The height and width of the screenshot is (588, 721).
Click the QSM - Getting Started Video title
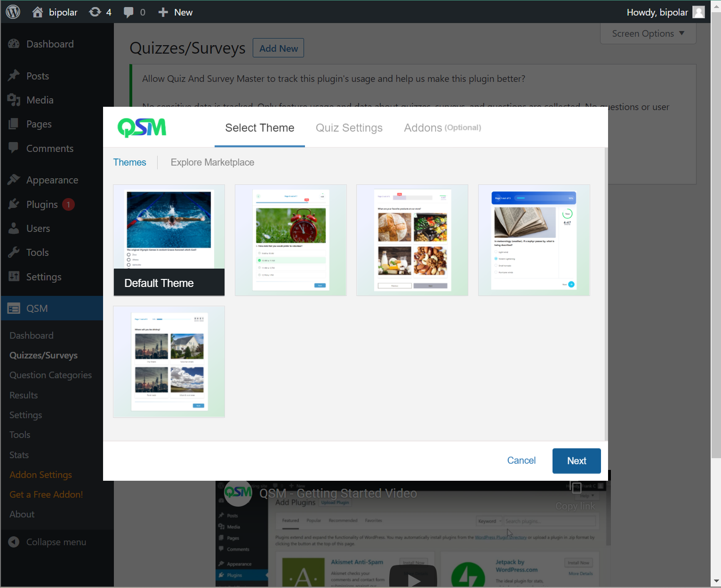tap(338, 493)
